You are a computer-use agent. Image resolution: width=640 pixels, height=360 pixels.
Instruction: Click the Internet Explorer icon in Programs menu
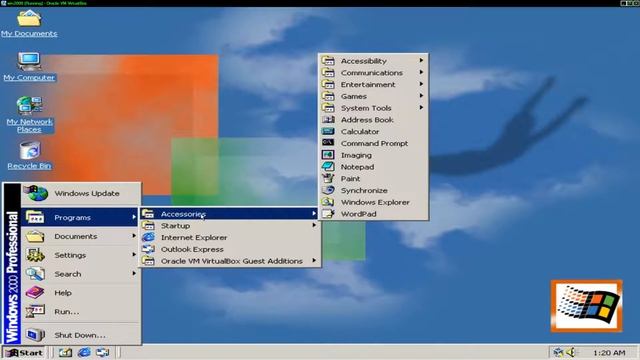pos(148,237)
